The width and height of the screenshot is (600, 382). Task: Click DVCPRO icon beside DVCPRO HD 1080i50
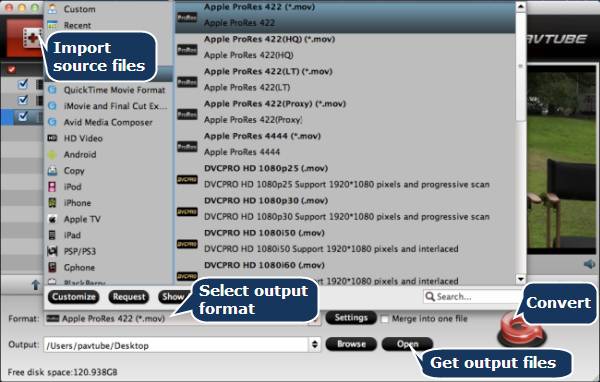tap(187, 244)
